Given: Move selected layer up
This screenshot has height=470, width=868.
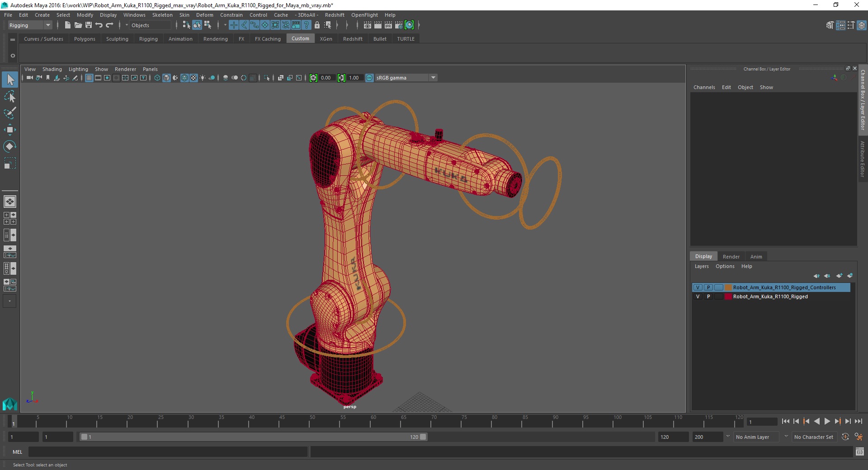Looking at the screenshot, I should click(x=816, y=276).
